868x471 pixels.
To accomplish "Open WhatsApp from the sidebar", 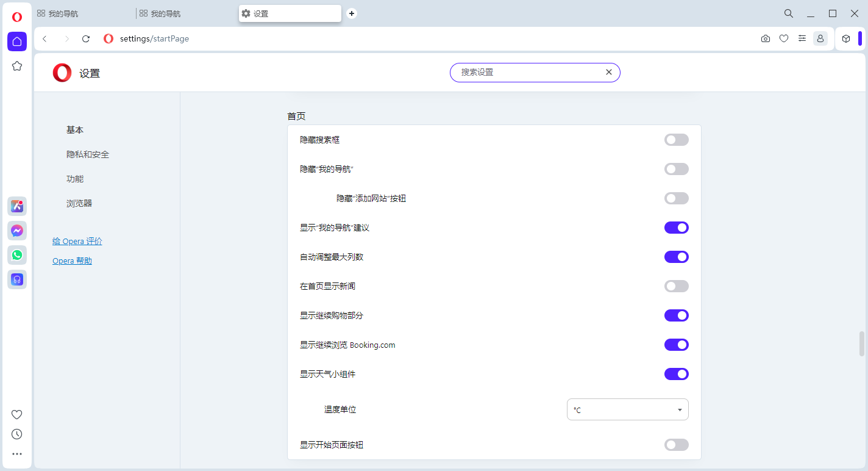I will (x=16, y=255).
